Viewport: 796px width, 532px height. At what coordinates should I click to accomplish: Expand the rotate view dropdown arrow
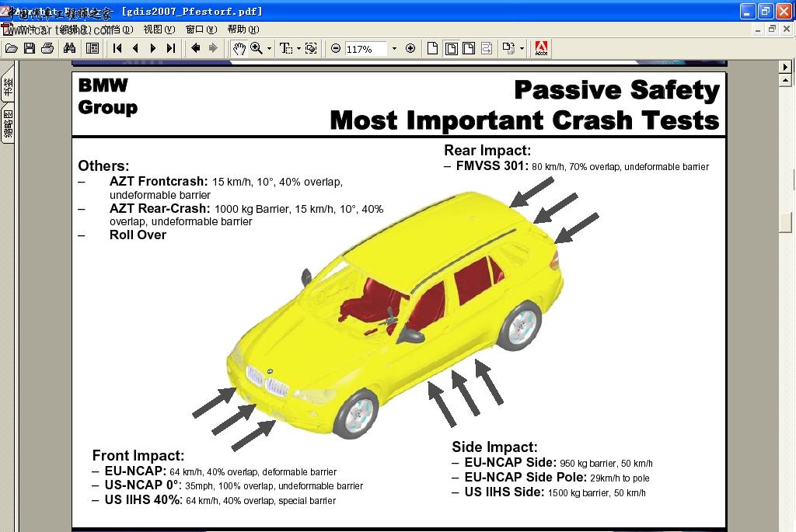click(522, 49)
